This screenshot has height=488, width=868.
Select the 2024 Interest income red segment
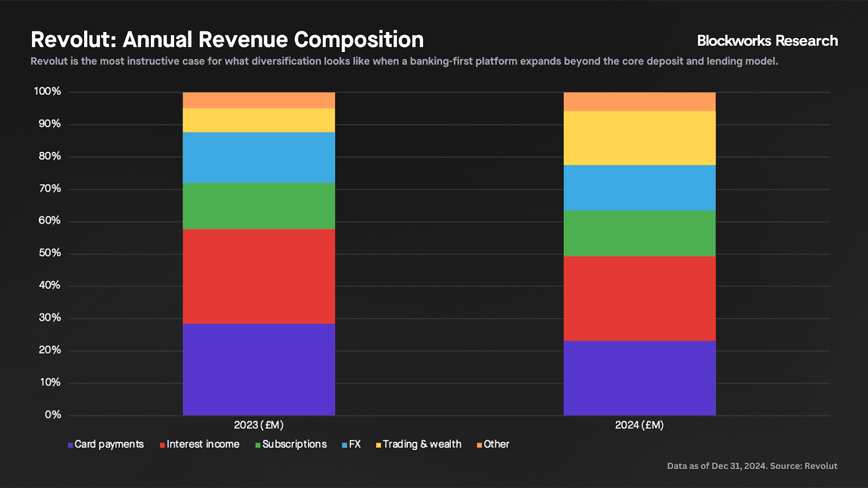(640, 298)
